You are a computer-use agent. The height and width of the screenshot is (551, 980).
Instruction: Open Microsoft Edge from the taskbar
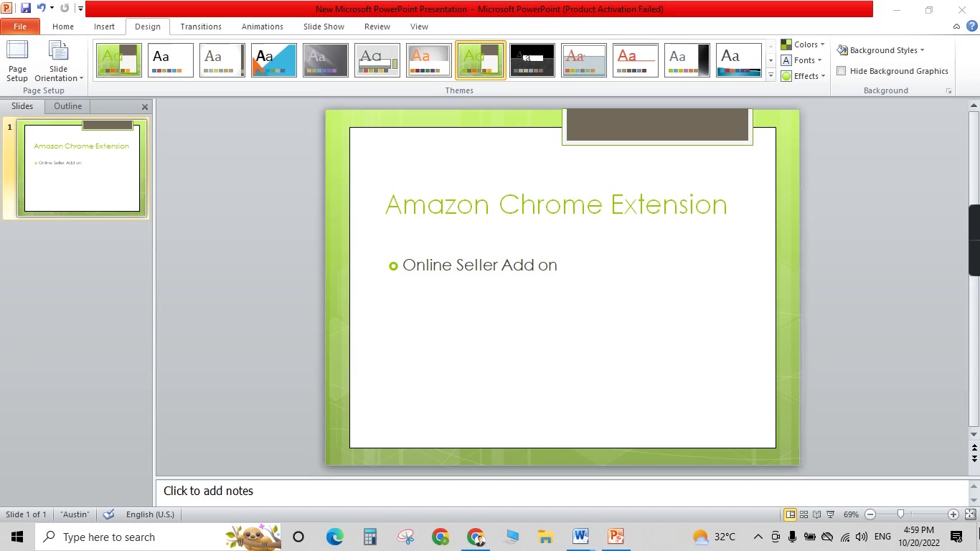[334, 537]
